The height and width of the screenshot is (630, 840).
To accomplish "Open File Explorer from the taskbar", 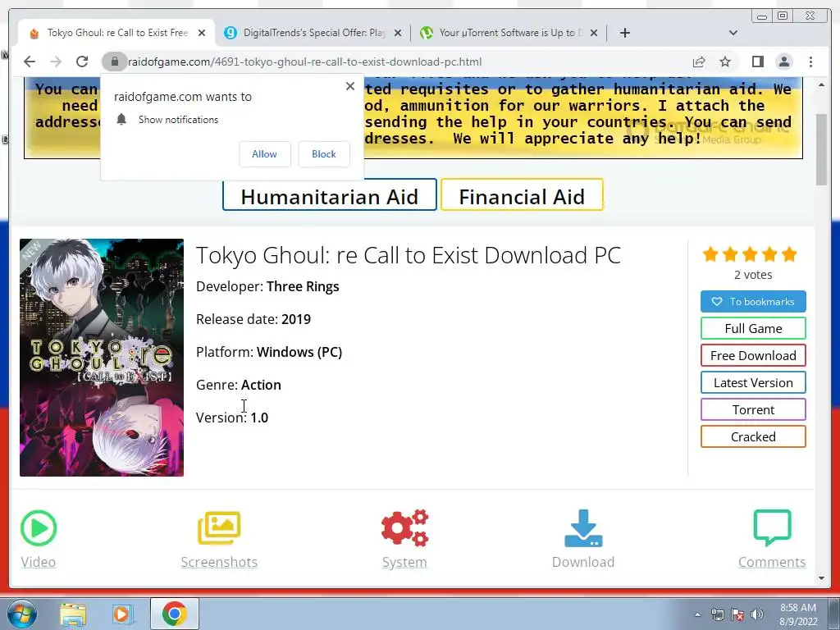I will click(73, 614).
